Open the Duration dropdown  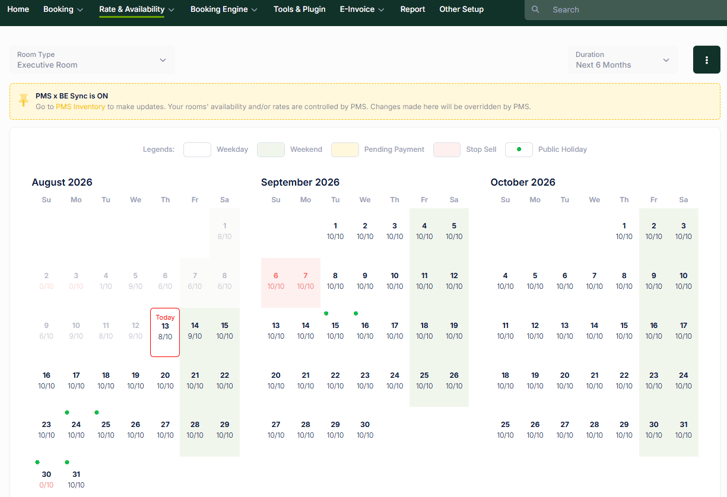pos(623,60)
